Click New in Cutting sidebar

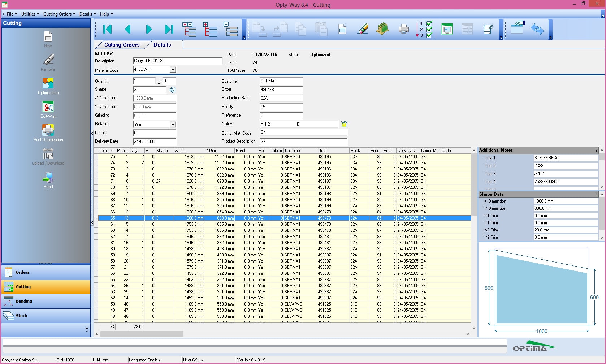point(48,40)
